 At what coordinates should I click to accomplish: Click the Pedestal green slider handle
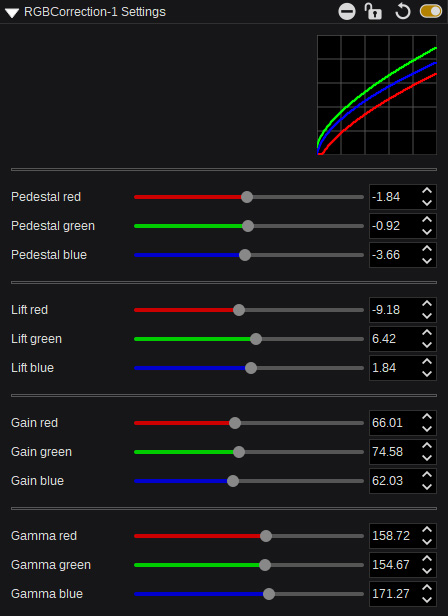(248, 226)
